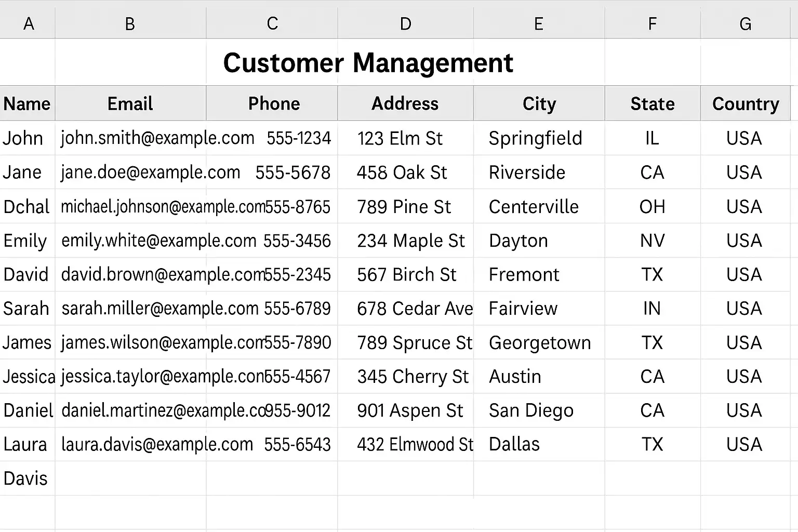Click the Customer Management title cell

tap(368, 63)
